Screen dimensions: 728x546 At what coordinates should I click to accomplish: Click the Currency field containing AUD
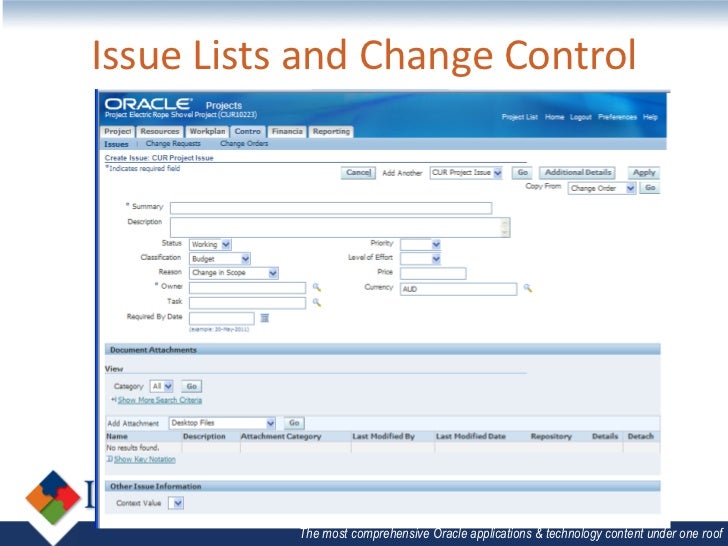[x=459, y=289]
